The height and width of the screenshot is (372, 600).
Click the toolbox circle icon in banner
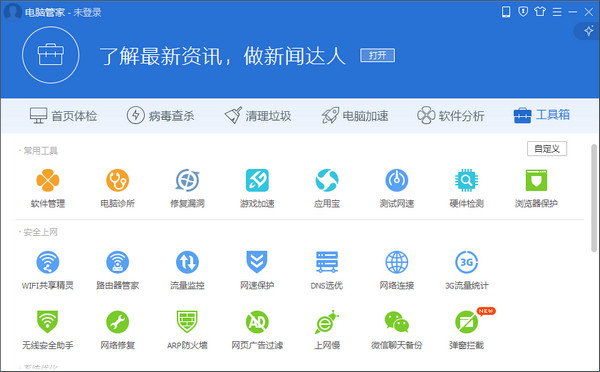click(51, 55)
